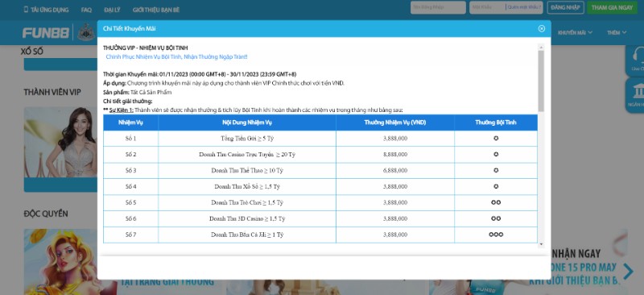The height and width of the screenshot is (295, 644).
Task: Click 'Tổng Tiền Gửi ≥ 5 Tỷ' cell
Action: pos(247,139)
